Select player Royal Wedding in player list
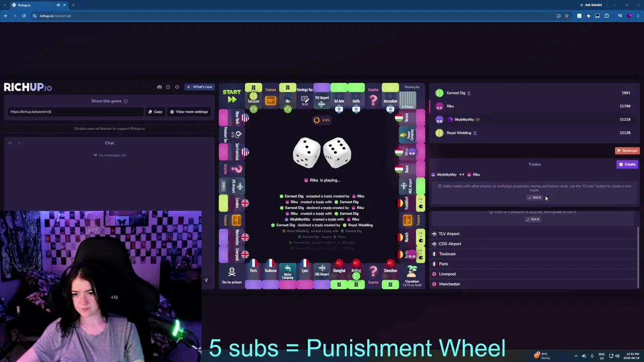The width and height of the screenshot is (644, 362). pos(533,133)
